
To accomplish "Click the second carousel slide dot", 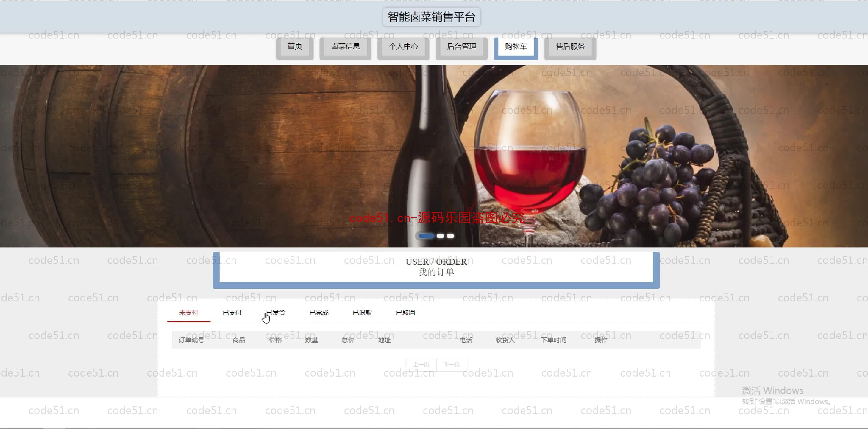I will (x=441, y=236).
